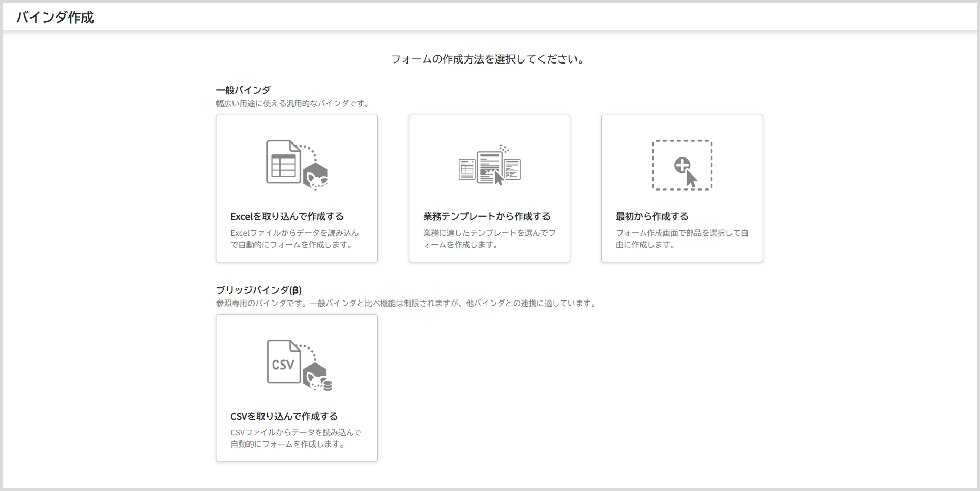Click the "一般バインダ" section heading
The image size is (980, 491).
pyautogui.click(x=243, y=90)
